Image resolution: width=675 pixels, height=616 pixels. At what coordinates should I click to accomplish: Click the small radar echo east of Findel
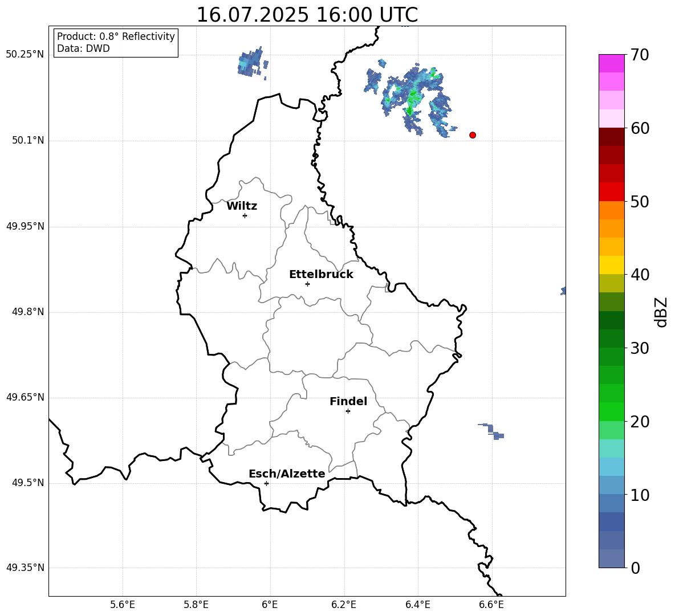click(x=491, y=431)
